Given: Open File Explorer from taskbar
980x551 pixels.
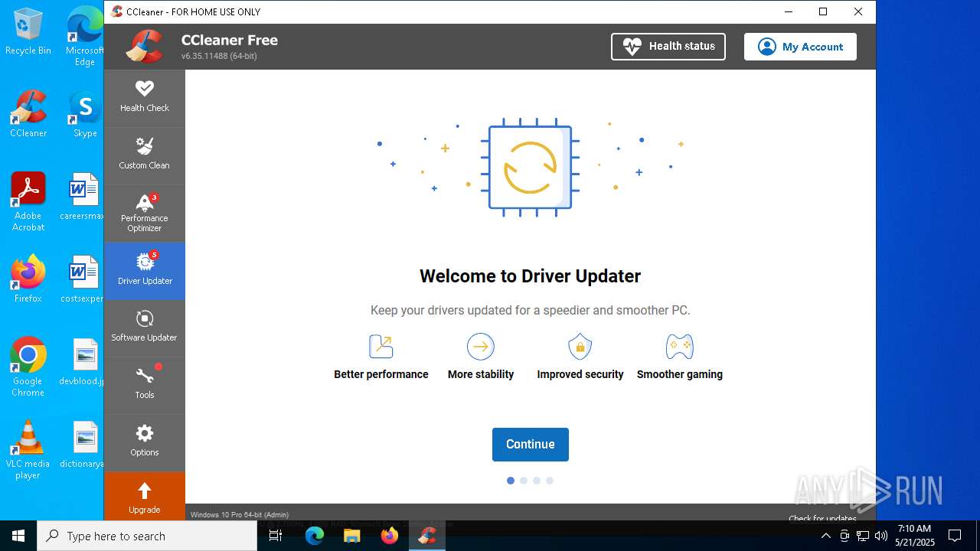Looking at the screenshot, I should point(352,536).
